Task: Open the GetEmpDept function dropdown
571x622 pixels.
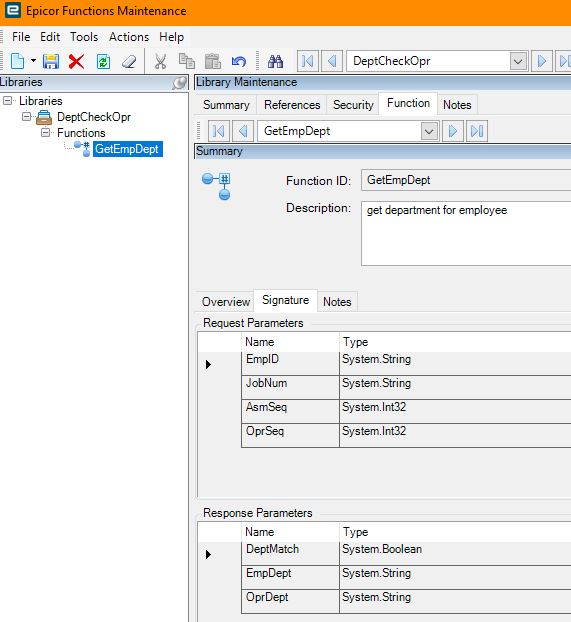Action: point(429,131)
